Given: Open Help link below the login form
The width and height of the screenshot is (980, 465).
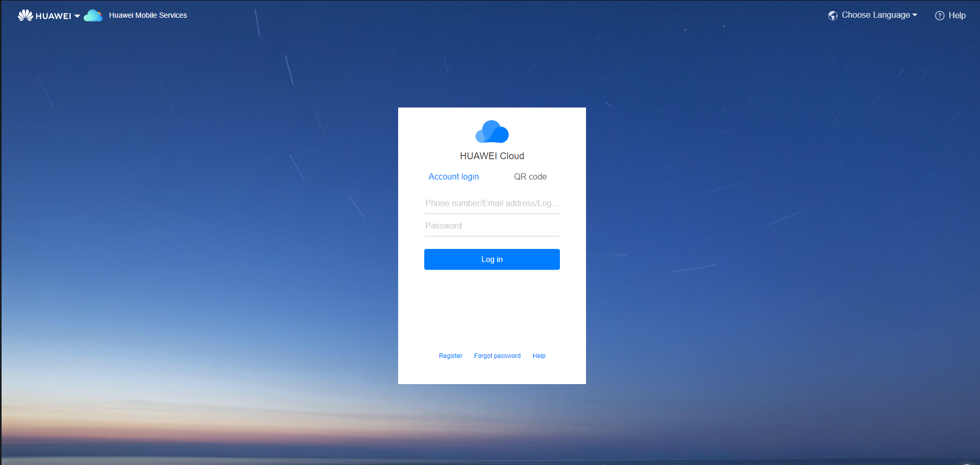Looking at the screenshot, I should tap(539, 356).
